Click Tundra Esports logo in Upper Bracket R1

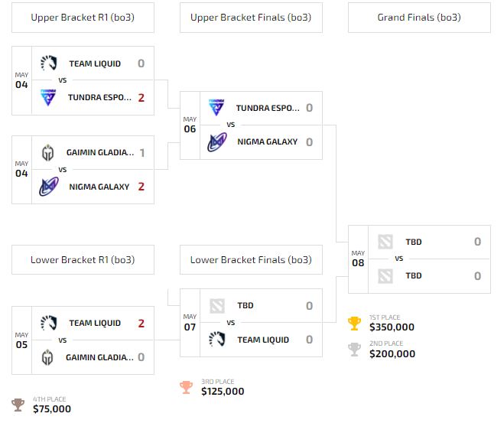pyautogui.click(x=48, y=97)
